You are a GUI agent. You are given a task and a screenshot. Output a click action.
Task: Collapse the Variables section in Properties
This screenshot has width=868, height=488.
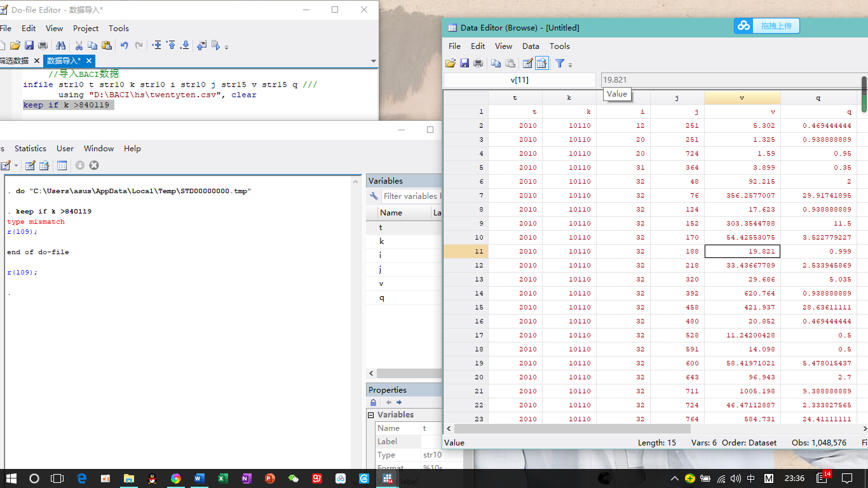pyautogui.click(x=371, y=415)
